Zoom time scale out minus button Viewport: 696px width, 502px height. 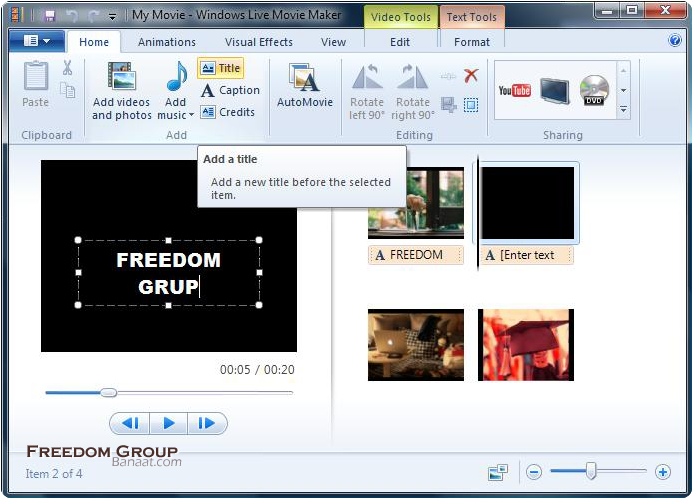click(534, 472)
